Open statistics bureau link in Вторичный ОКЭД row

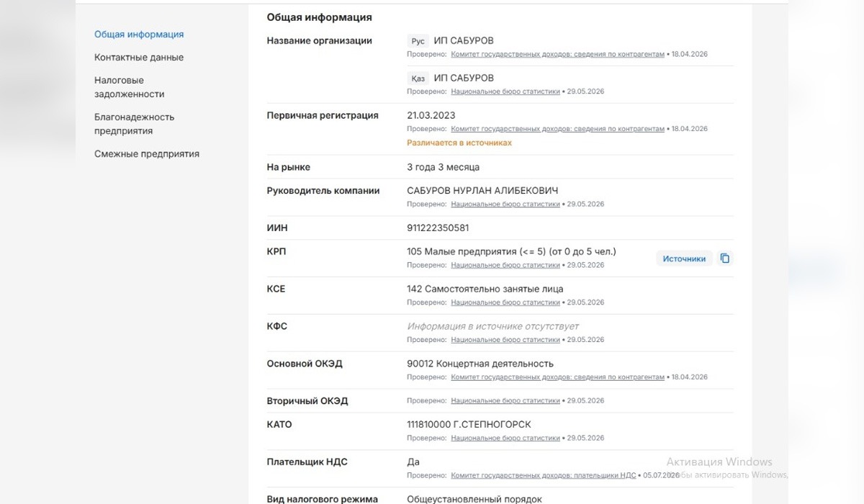click(x=505, y=401)
